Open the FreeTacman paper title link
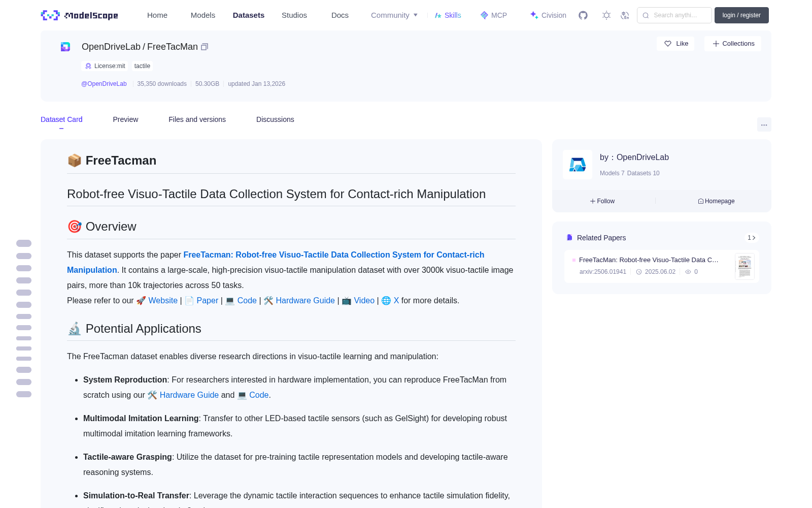 click(276, 262)
